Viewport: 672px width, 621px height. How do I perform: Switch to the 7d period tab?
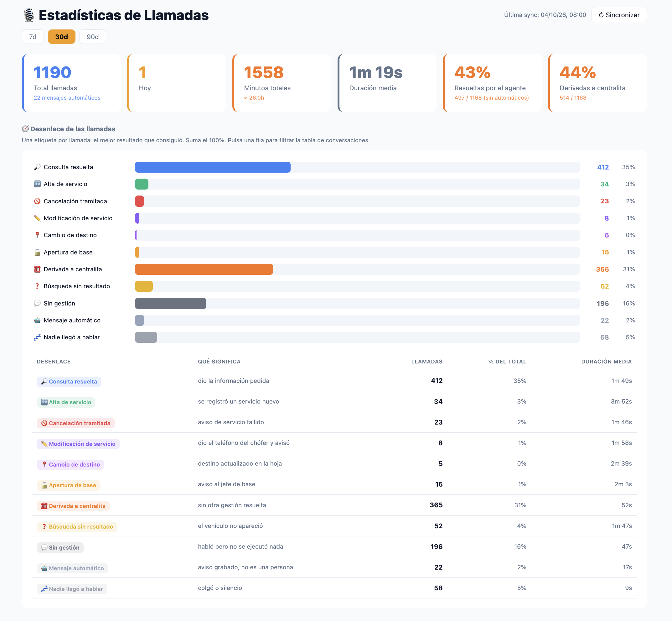tap(33, 37)
